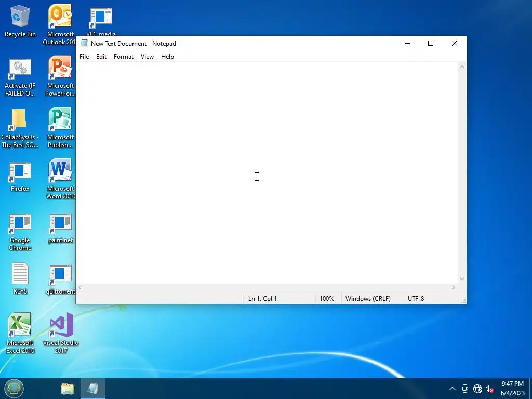
Task: Click the '100%' zoom status text
Action: pyautogui.click(x=327, y=299)
